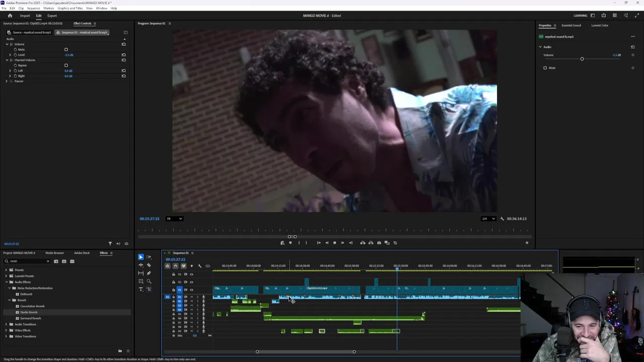
Task: Open program monitor button editor plus
Action: [x=527, y=243]
